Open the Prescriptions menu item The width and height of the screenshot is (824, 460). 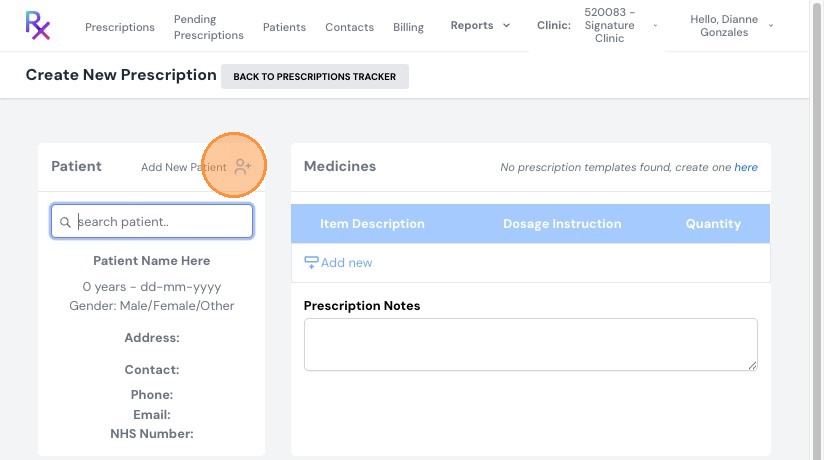[x=120, y=27]
